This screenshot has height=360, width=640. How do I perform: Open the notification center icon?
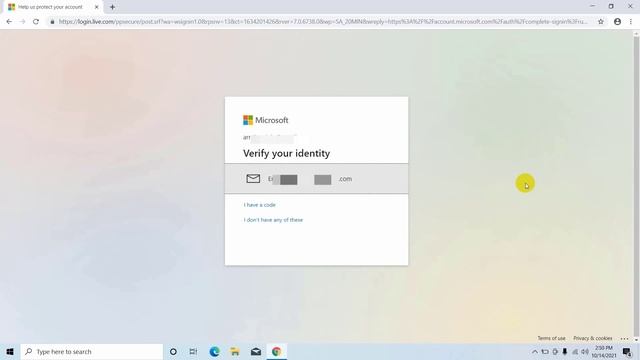(x=627, y=351)
